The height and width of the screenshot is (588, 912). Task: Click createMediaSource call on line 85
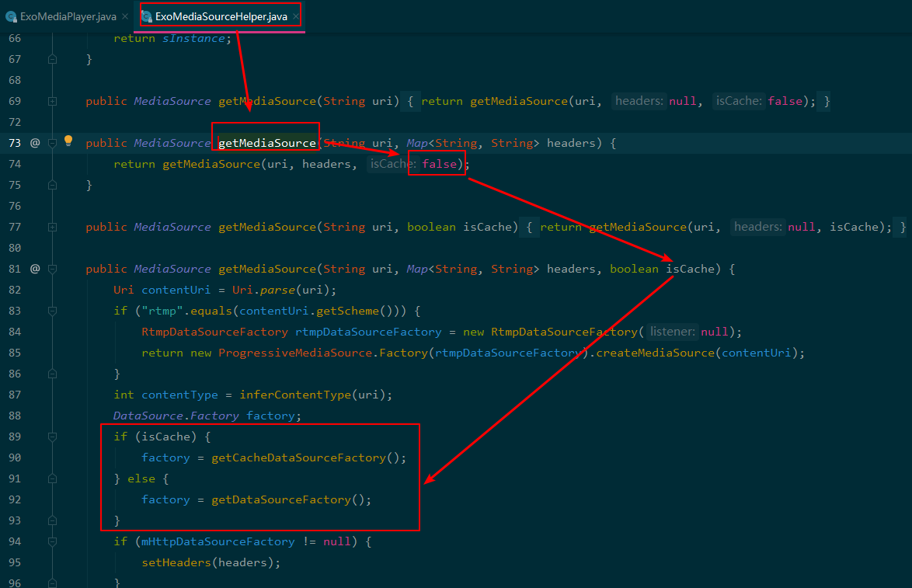[x=655, y=353]
